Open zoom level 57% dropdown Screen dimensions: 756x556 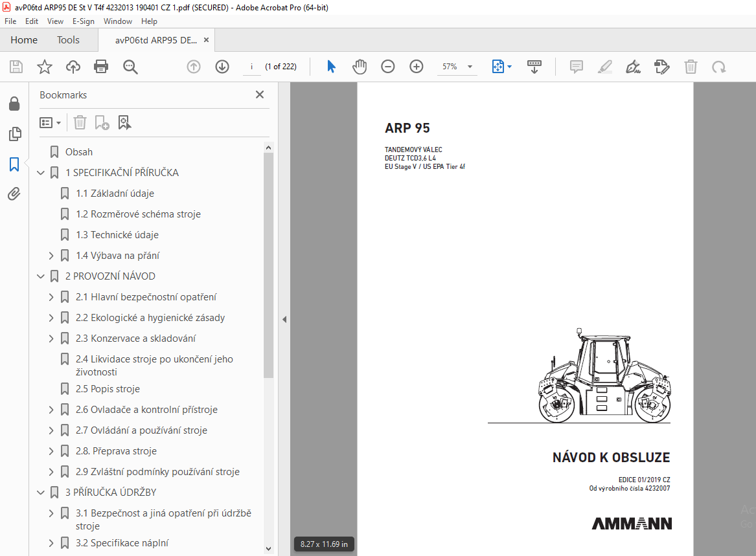coord(470,67)
